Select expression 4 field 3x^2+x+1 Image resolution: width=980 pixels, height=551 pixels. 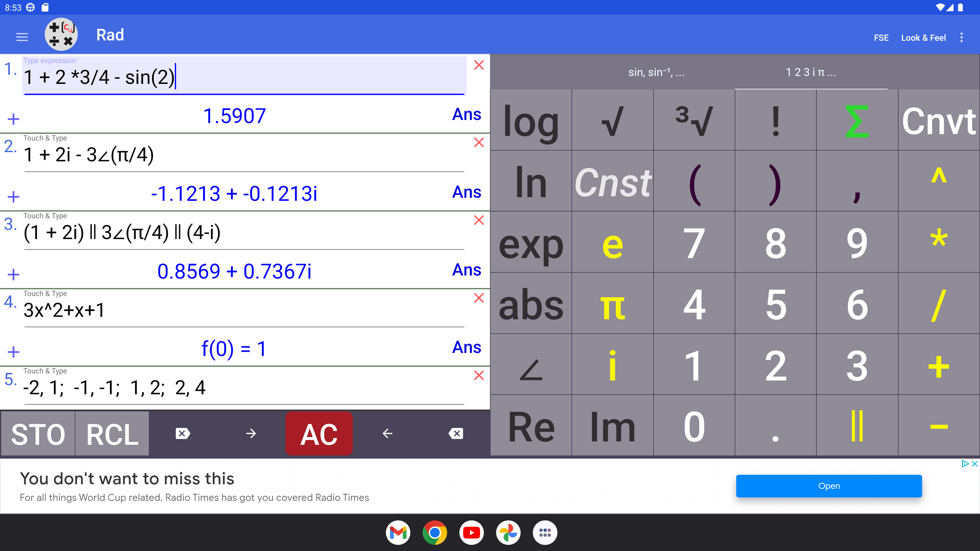point(244,310)
